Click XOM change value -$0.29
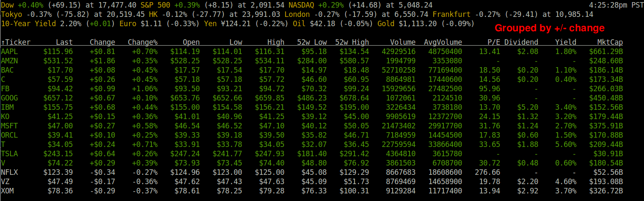The height and width of the screenshot is (201, 644). coord(102,191)
